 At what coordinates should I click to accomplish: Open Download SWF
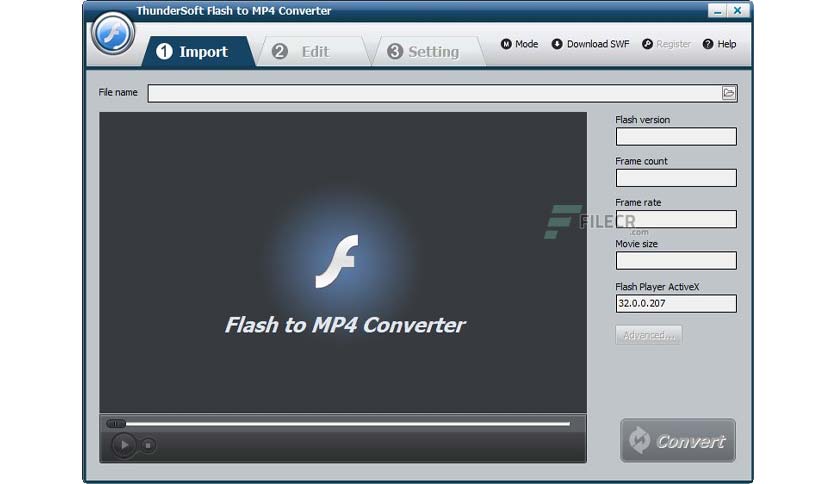pyautogui.click(x=590, y=44)
